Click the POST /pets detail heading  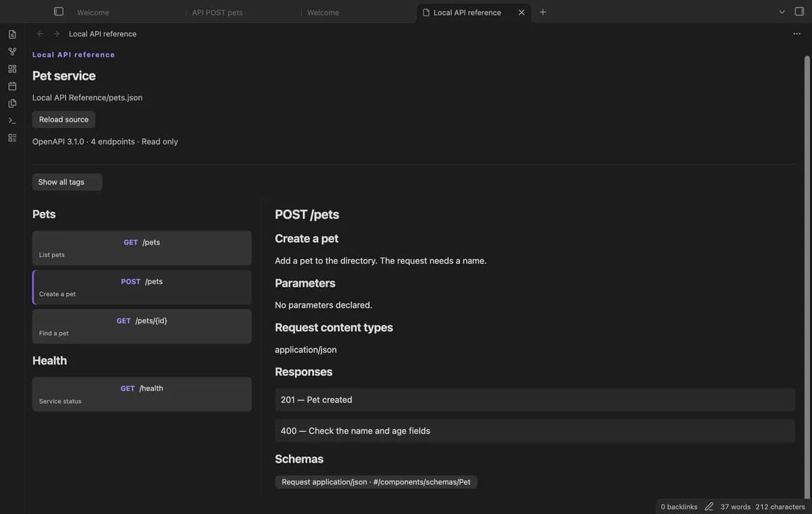coord(307,214)
